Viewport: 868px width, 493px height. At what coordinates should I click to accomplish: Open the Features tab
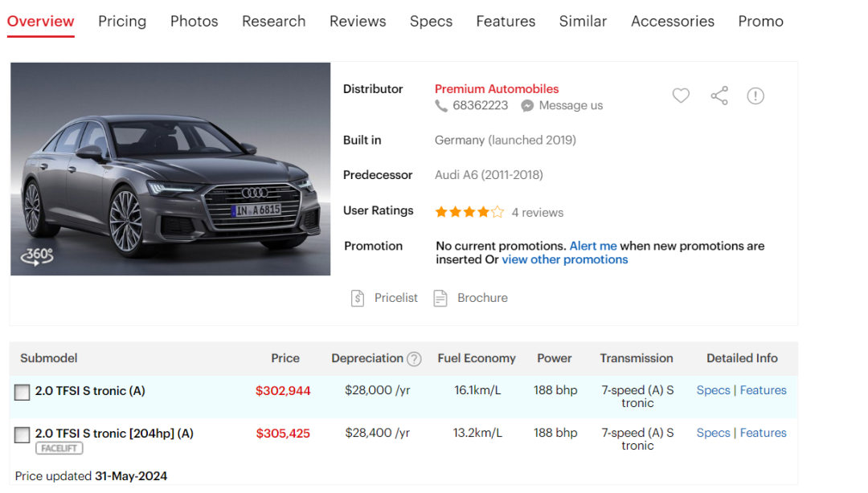coord(506,22)
